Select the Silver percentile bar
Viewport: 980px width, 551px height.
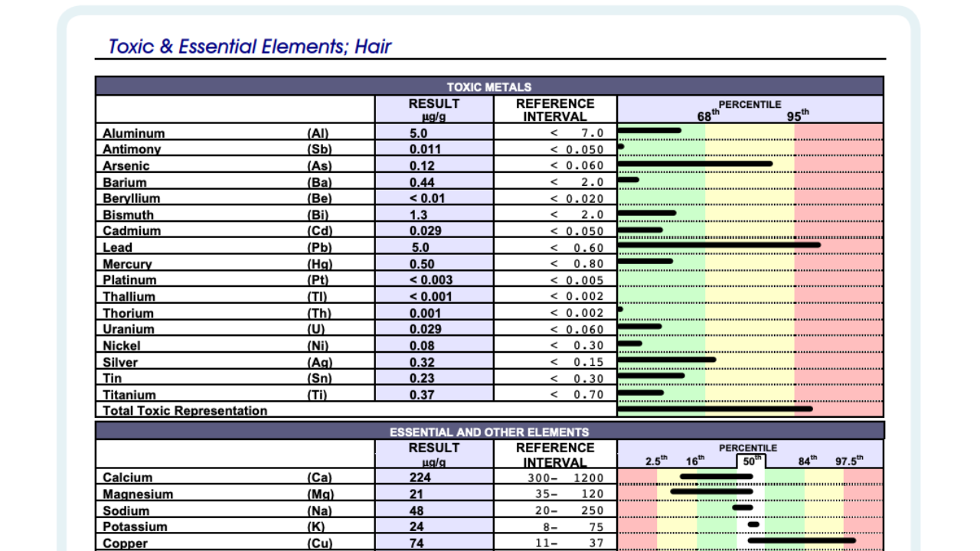pyautogui.click(x=667, y=359)
